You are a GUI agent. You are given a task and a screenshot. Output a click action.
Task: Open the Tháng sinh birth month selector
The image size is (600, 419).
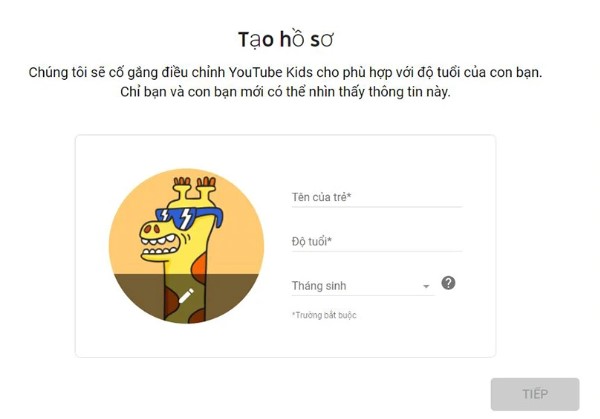(363, 286)
